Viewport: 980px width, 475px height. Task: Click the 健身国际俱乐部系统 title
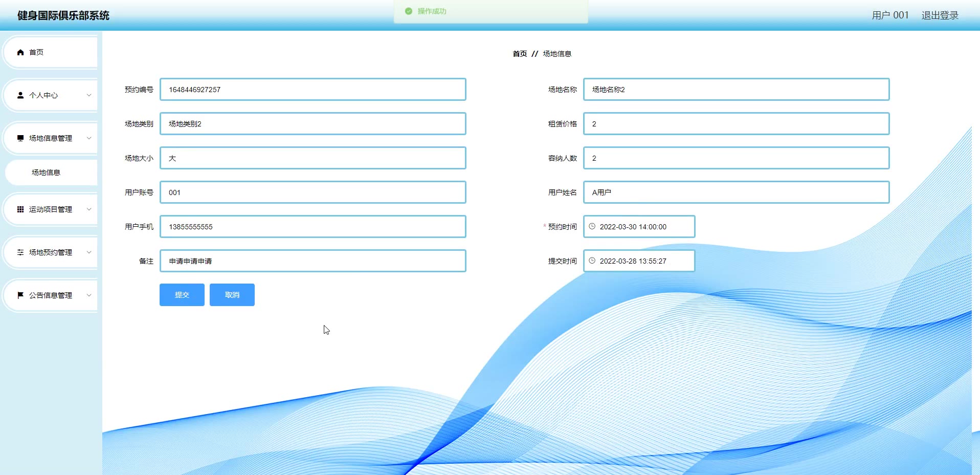pos(63,15)
